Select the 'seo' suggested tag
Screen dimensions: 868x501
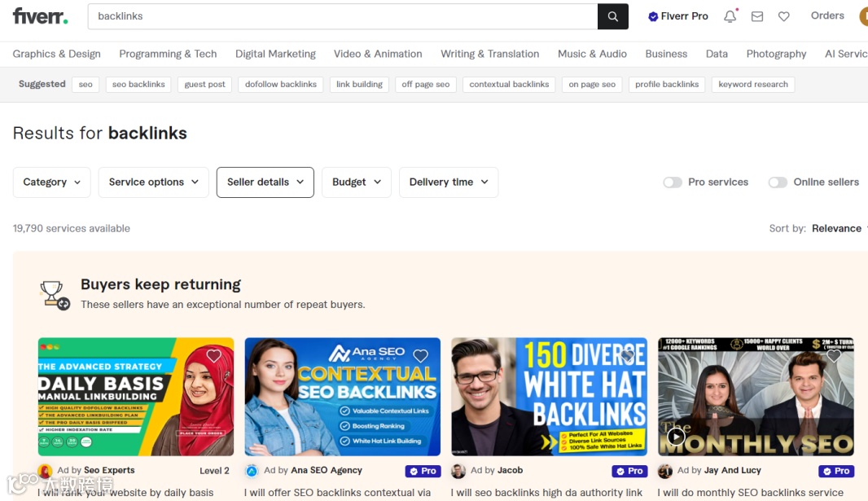coord(85,84)
